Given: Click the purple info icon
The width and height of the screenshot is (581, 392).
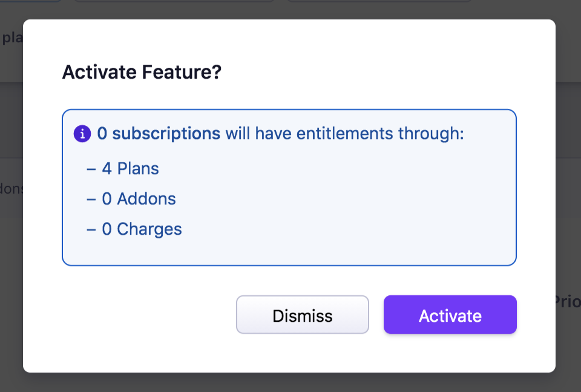Looking at the screenshot, I should tap(82, 134).
